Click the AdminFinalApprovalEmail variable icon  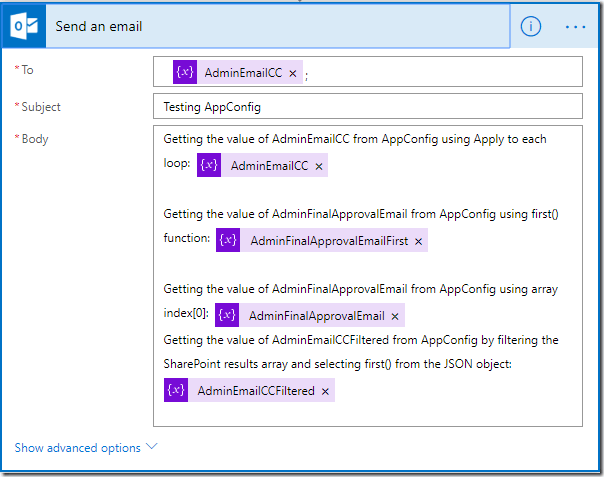point(227,316)
